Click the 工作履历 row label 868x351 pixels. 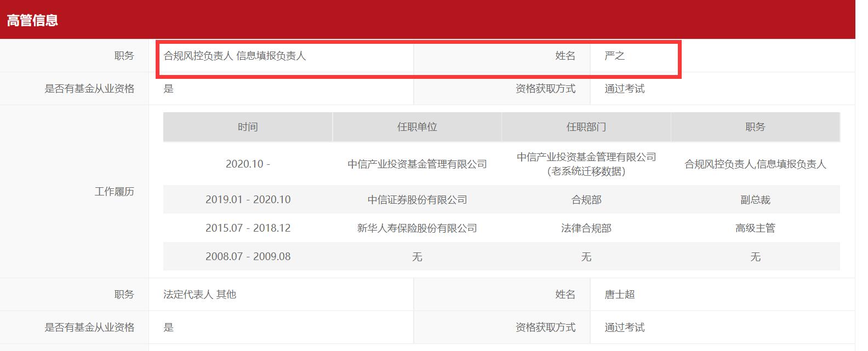pyautogui.click(x=115, y=192)
